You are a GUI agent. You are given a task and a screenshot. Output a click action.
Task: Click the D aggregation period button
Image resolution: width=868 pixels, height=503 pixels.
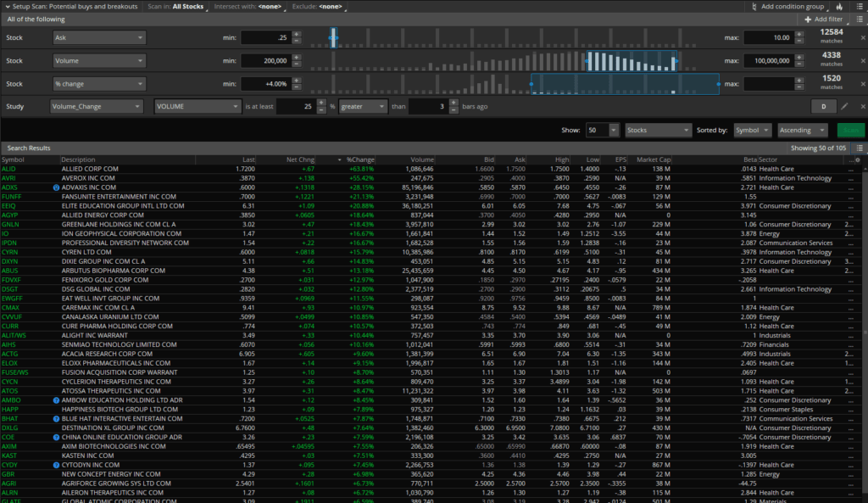pyautogui.click(x=823, y=106)
